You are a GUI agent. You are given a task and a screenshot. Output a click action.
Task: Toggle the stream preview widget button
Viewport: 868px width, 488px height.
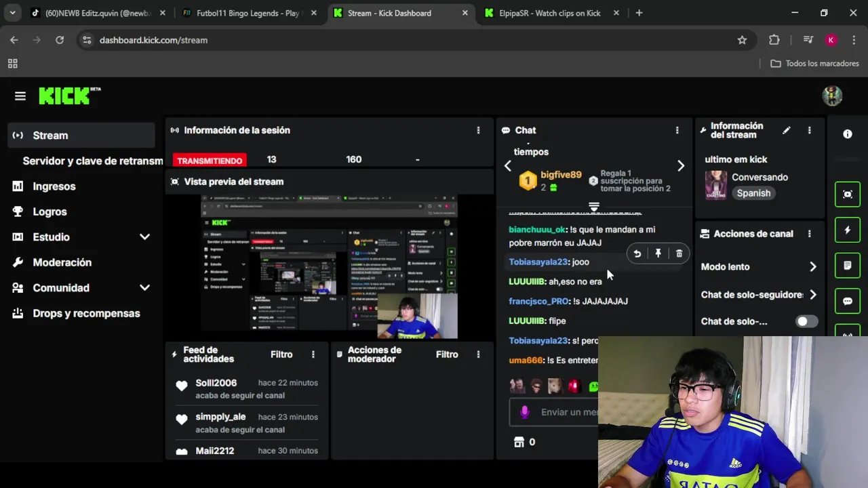click(847, 195)
